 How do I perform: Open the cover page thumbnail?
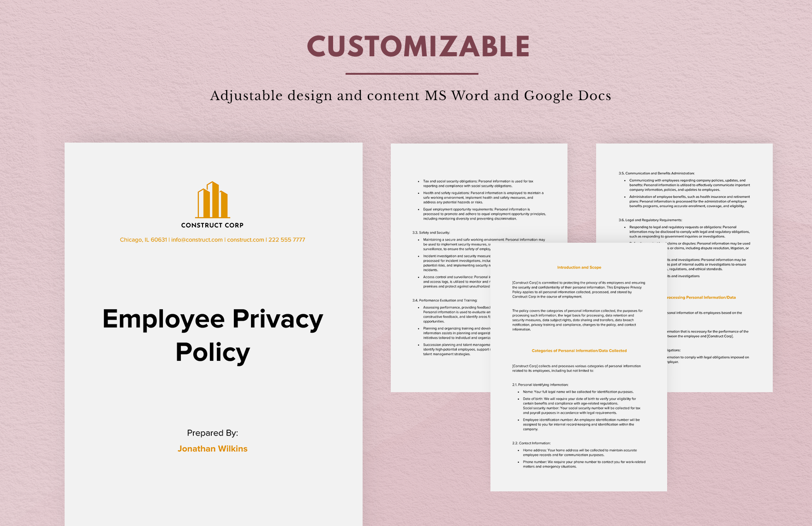coord(214,334)
